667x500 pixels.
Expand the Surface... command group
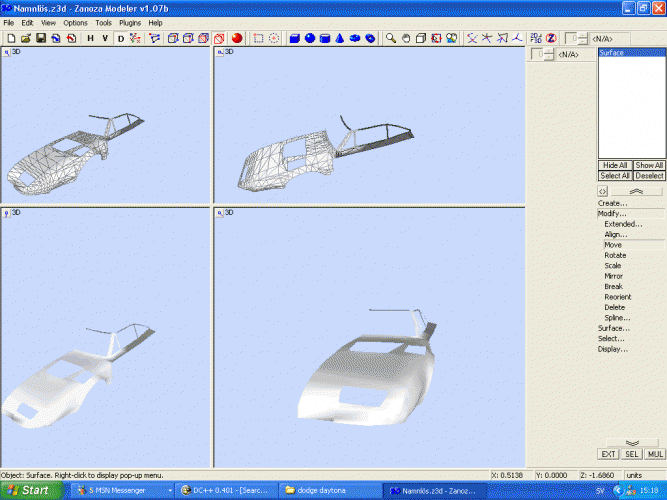[613, 328]
